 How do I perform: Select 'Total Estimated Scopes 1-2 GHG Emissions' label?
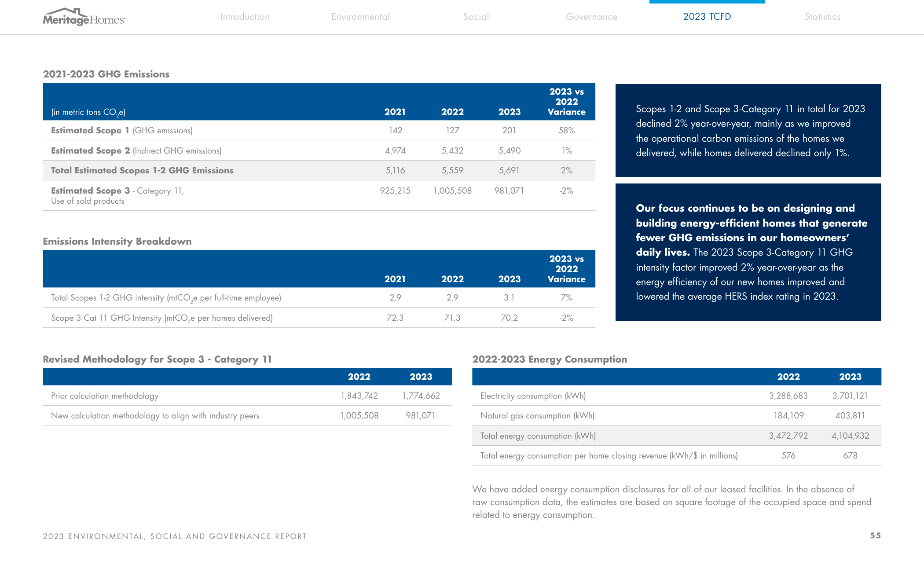click(x=142, y=170)
